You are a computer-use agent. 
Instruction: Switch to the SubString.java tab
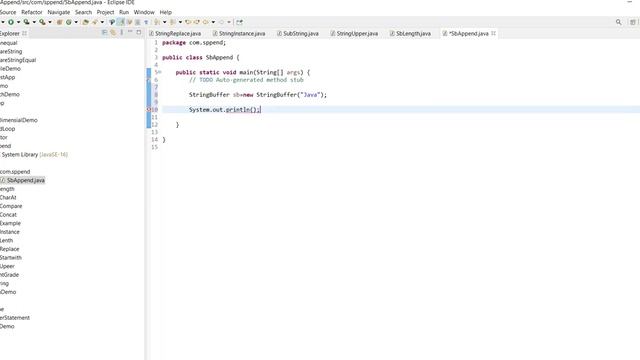(x=298, y=33)
